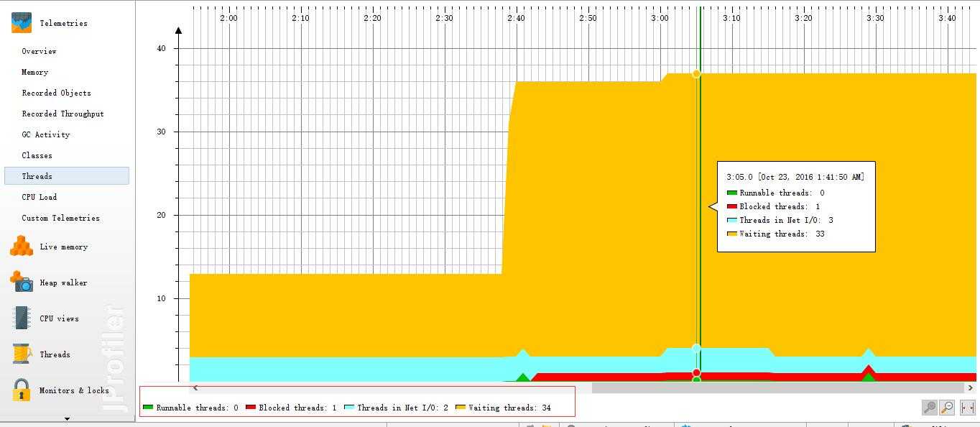Click the 2:40 time axis label
This screenshot has width=980, height=427.
click(516, 18)
